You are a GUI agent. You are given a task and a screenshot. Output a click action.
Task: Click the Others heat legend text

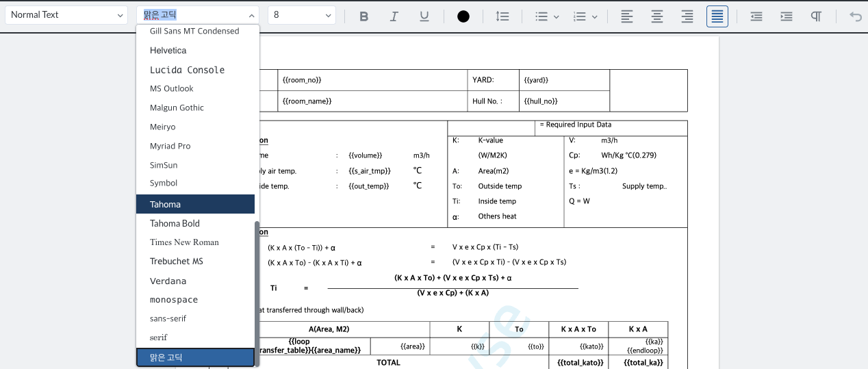point(498,216)
